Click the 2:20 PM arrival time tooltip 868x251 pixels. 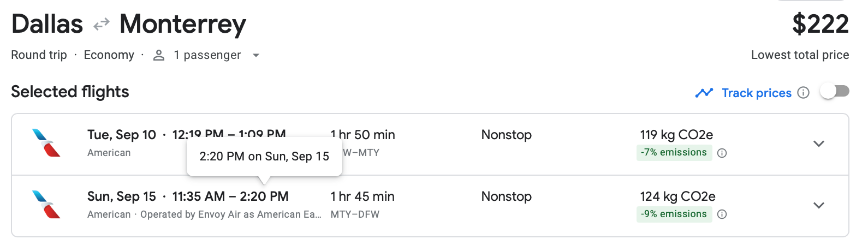(x=264, y=157)
